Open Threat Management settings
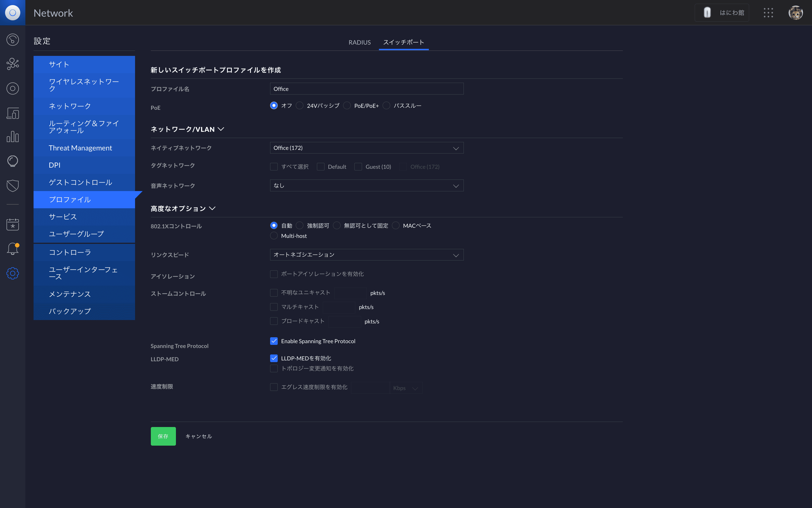This screenshot has width=812, height=508. pyautogui.click(x=84, y=148)
